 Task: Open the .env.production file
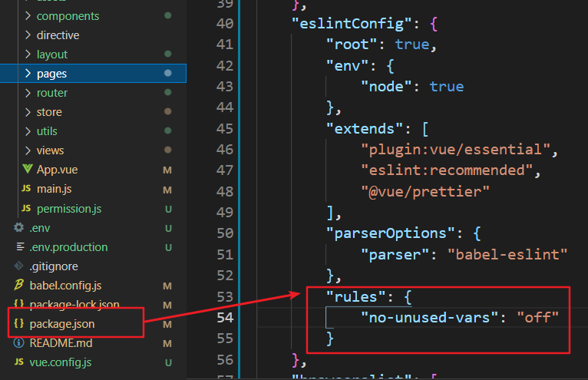tap(68, 247)
